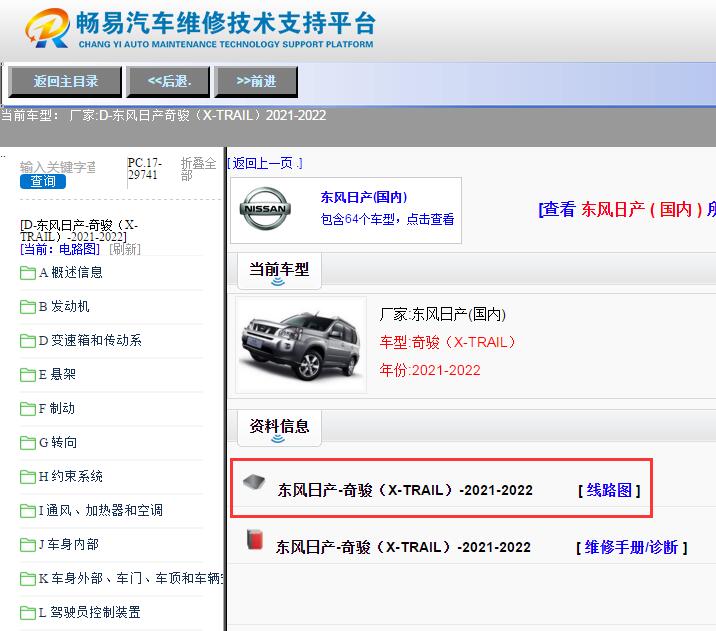The image size is (716, 631).
Task: Open the 返回上一页 link
Action: point(265,163)
